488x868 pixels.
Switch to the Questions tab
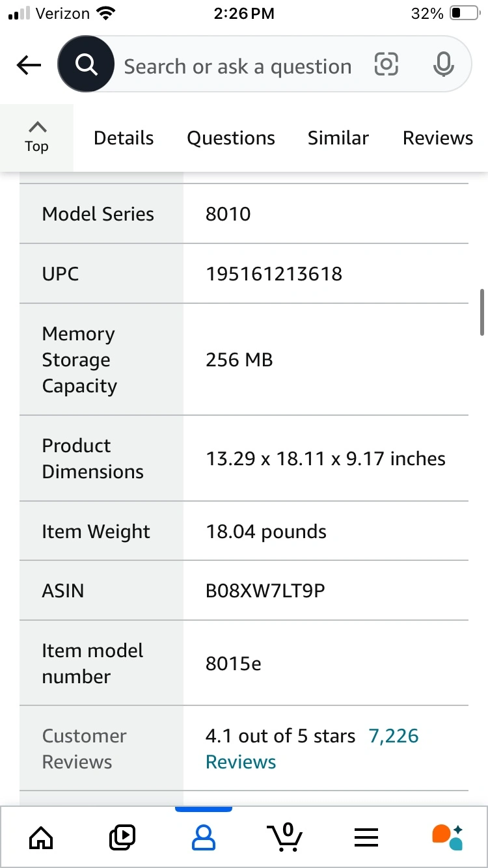[231, 138]
